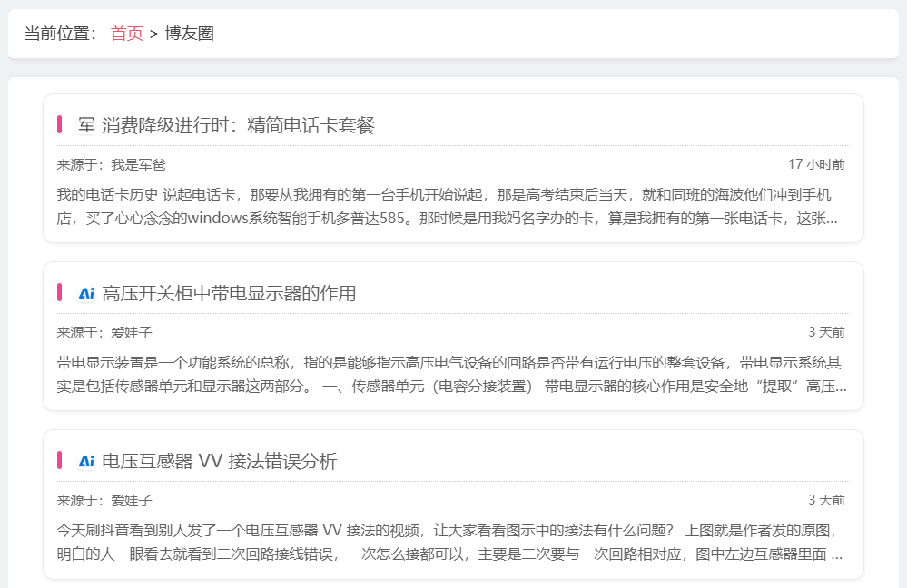Screen dimensions: 907x588
Task: Click pink marker bar on 消费降级 post
Action: pyautogui.click(x=59, y=125)
